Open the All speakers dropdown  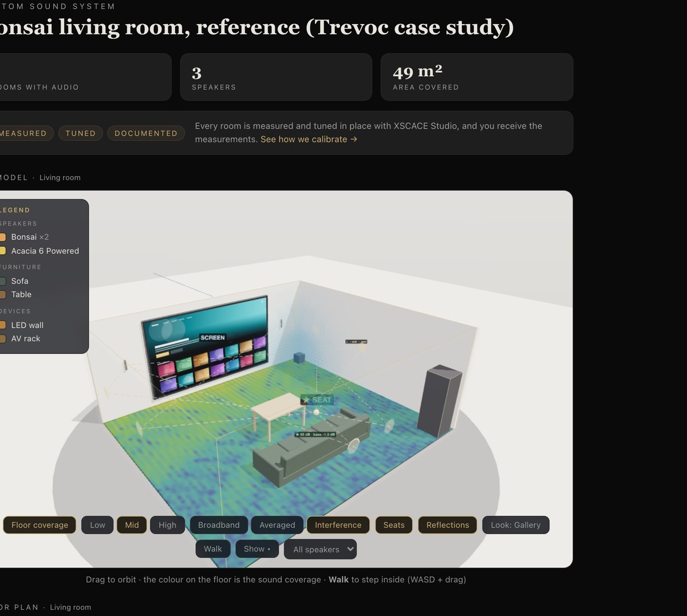pyautogui.click(x=321, y=549)
